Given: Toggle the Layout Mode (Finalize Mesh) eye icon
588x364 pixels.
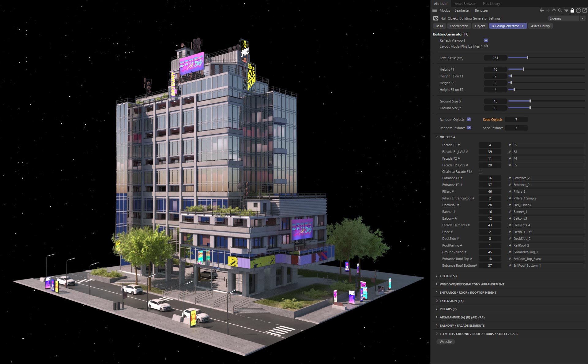Looking at the screenshot, I should [x=487, y=46].
